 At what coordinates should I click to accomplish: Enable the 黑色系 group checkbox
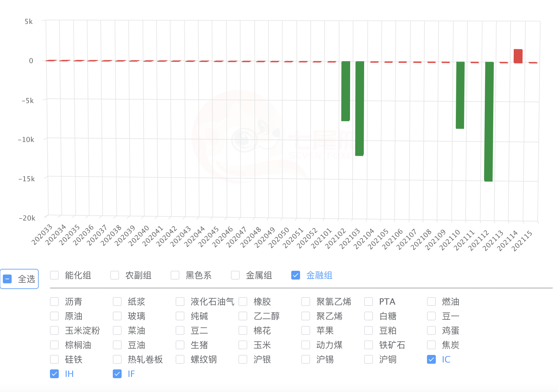[x=175, y=275]
